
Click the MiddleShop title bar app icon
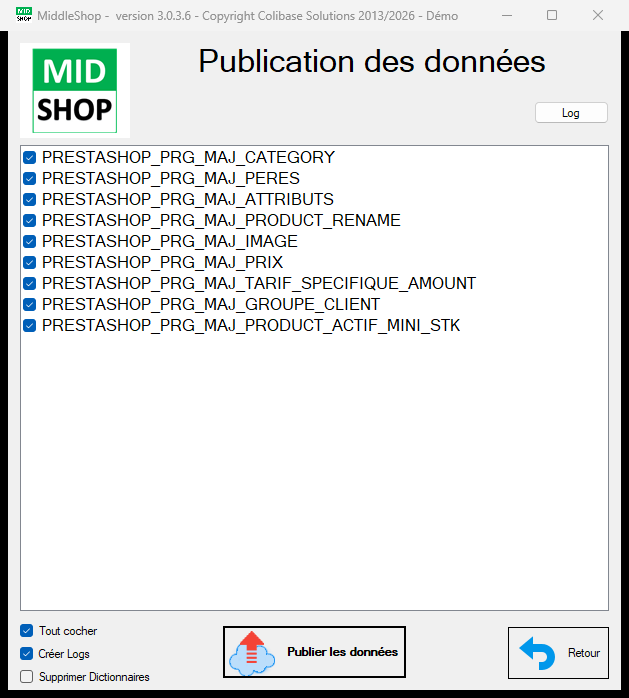click(x=24, y=15)
